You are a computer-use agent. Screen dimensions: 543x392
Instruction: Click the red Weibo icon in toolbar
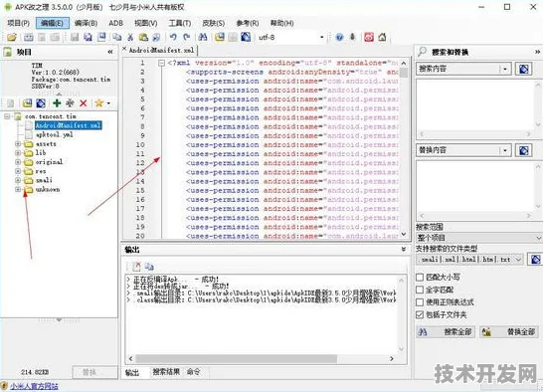coord(369,37)
